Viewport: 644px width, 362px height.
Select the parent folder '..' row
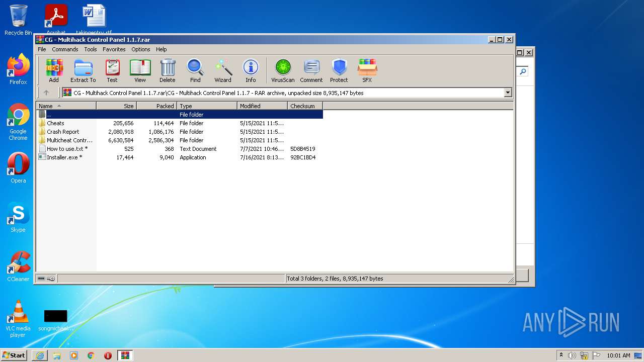(x=180, y=115)
